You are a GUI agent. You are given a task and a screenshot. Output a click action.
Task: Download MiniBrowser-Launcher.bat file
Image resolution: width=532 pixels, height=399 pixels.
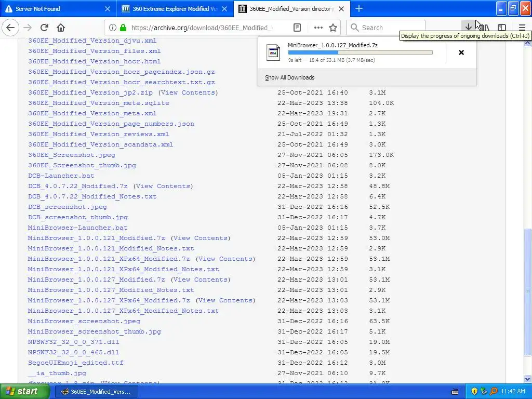pyautogui.click(x=78, y=228)
